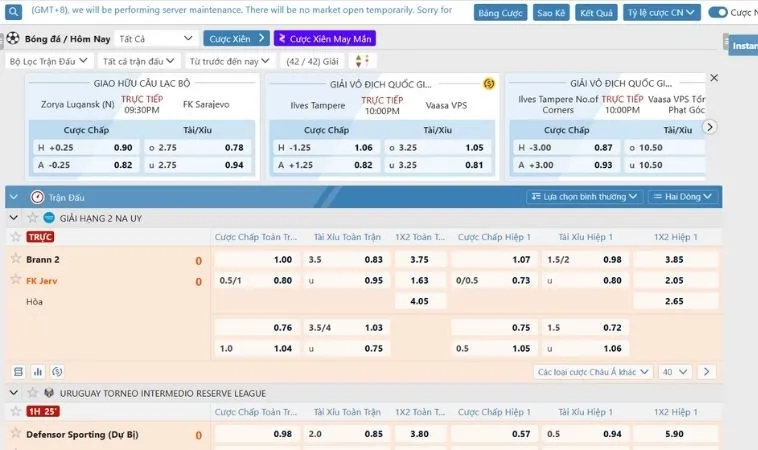758x450 pixels.
Task: Open Các loại cược Châu Á khác dropdown
Action: (x=593, y=372)
